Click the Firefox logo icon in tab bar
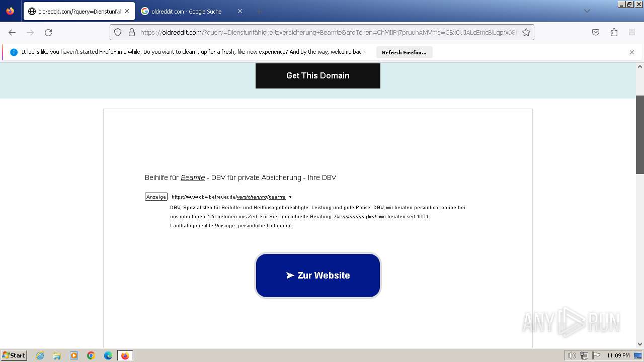The image size is (644, 362). click(x=10, y=11)
